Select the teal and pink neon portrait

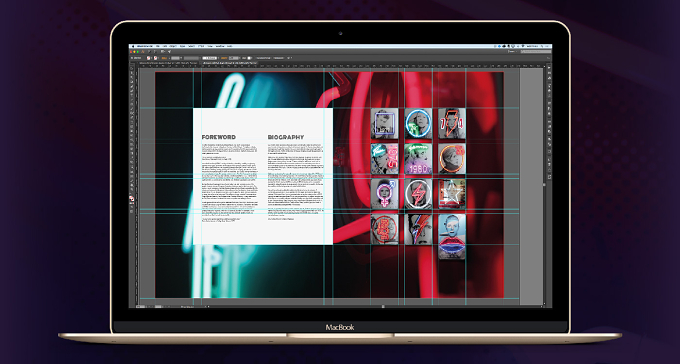[x=385, y=159]
